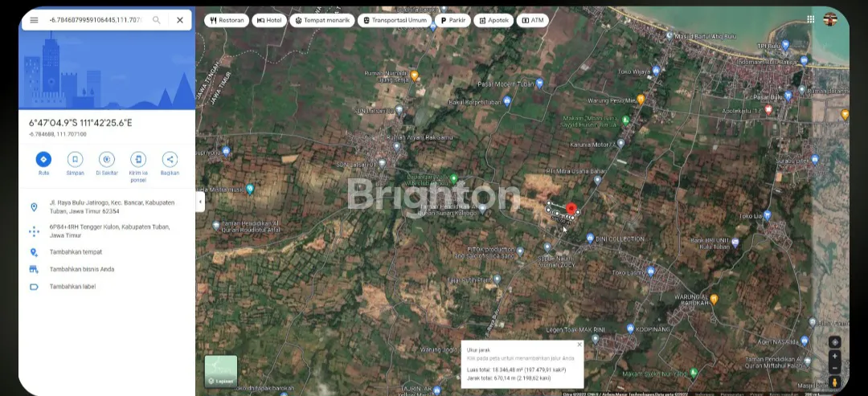868x396 pixels.
Task: Send location via Kirim ke ponsel
Action: pos(138,160)
